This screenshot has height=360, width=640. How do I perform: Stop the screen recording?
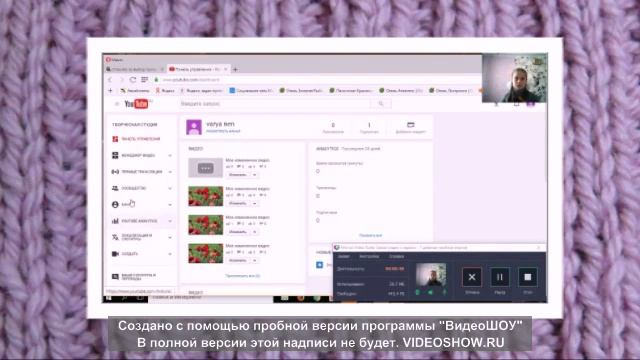(527, 277)
